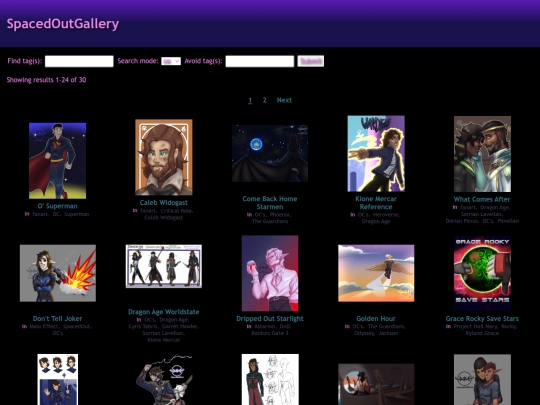Click the Golden Hour title link
The image size is (540, 405).
click(x=376, y=319)
